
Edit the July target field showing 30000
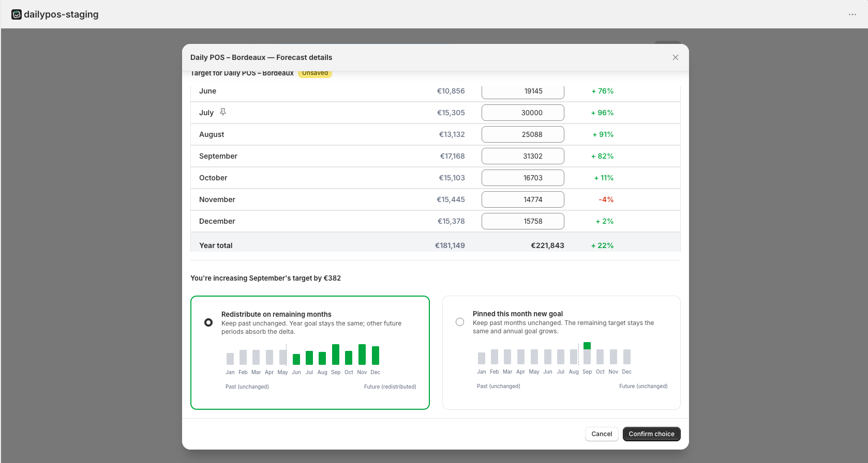point(522,113)
